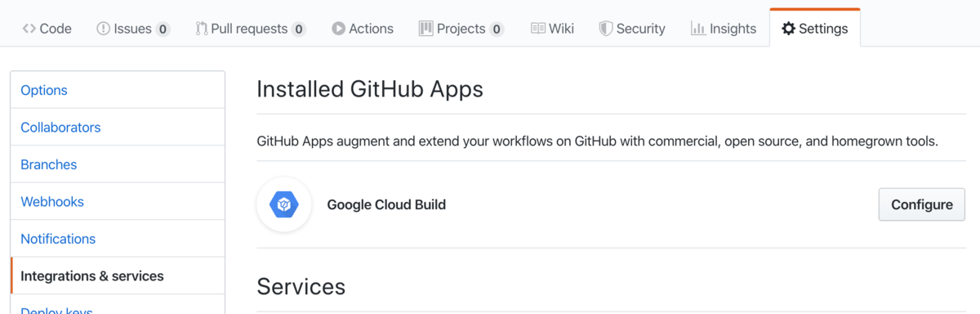Select the Settings tab
Screen dimensions: 980x314
[x=814, y=29]
